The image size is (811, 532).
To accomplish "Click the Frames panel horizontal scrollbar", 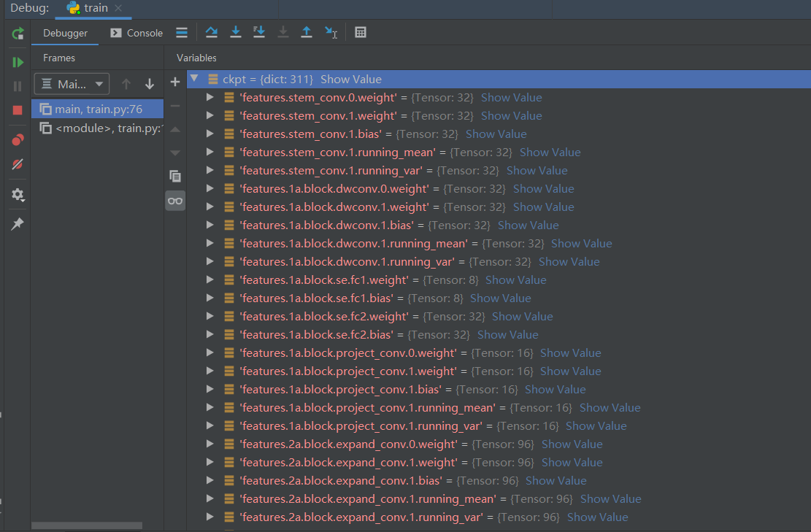I will [x=86, y=525].
